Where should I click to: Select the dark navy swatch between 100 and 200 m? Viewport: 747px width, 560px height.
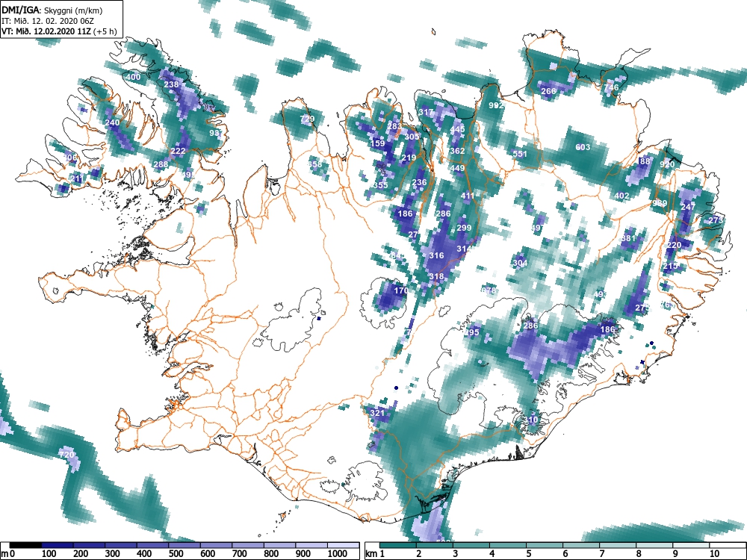click(x=58, y=546)
